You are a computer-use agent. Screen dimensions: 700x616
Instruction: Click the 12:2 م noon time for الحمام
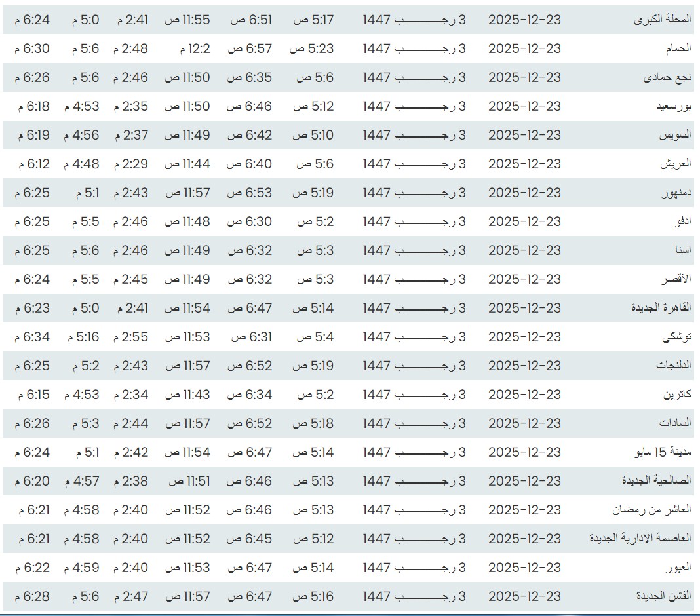[195, 49]
